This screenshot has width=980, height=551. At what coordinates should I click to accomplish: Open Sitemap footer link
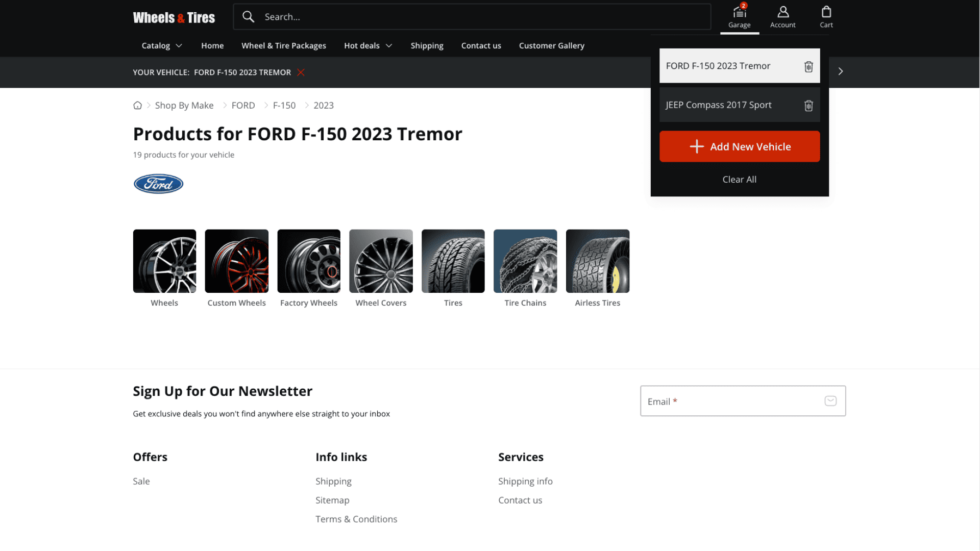point(332,500)
